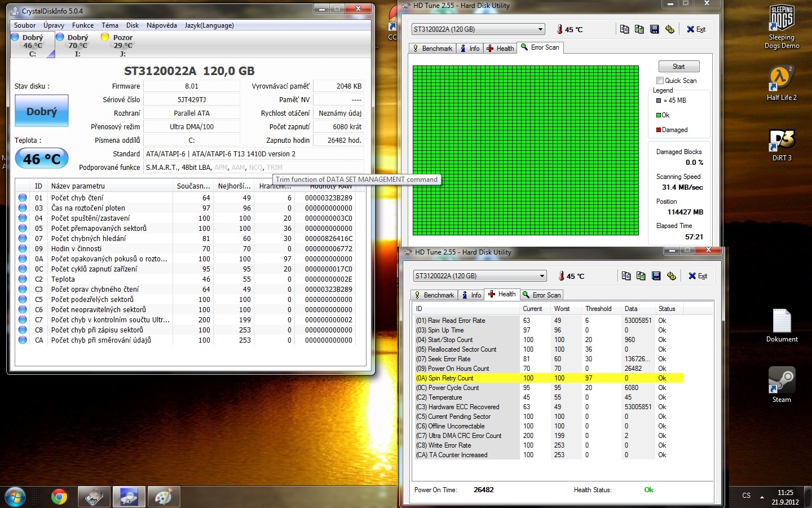812x508 pixels.
Task: Open Jazyk(Language) menu
Action: [209, 25]
